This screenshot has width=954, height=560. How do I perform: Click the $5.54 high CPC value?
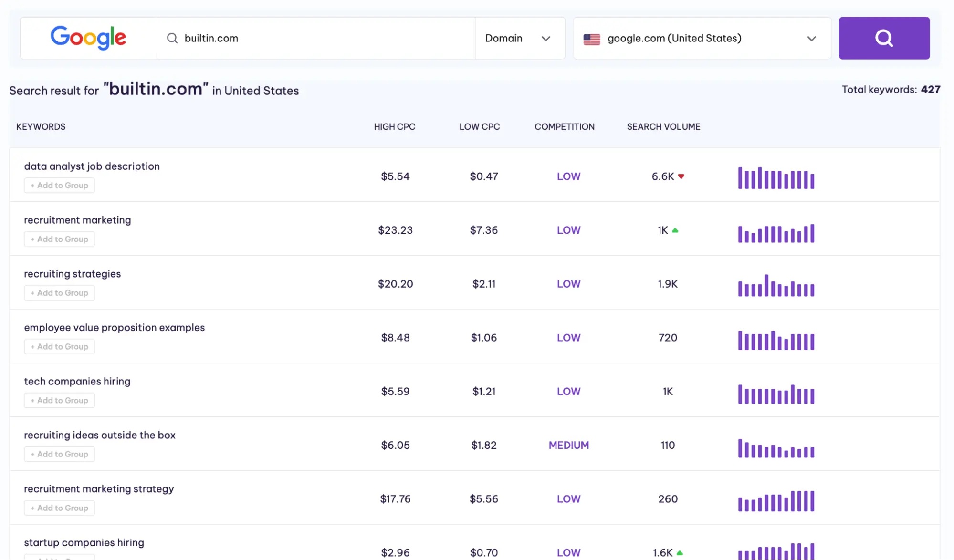(x=395, y=176)
